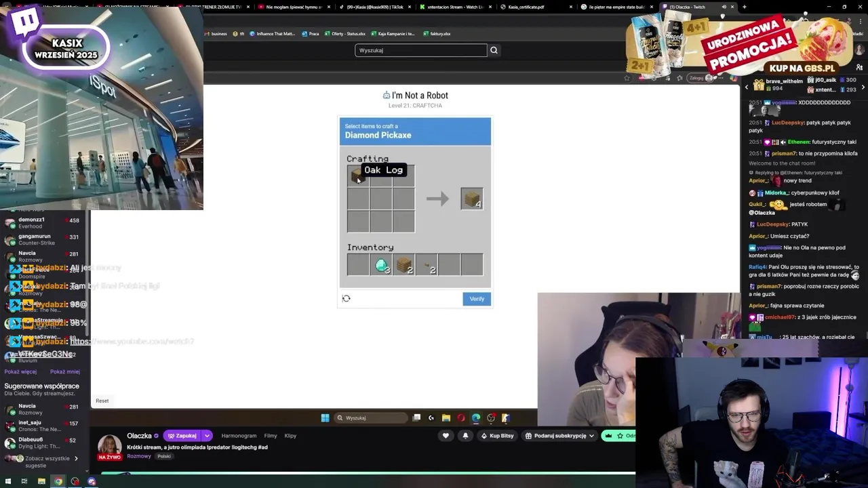Screen dimensions: 868x488
Task: Switch to the xntentacion Stream tab
Action: point(455,7)
